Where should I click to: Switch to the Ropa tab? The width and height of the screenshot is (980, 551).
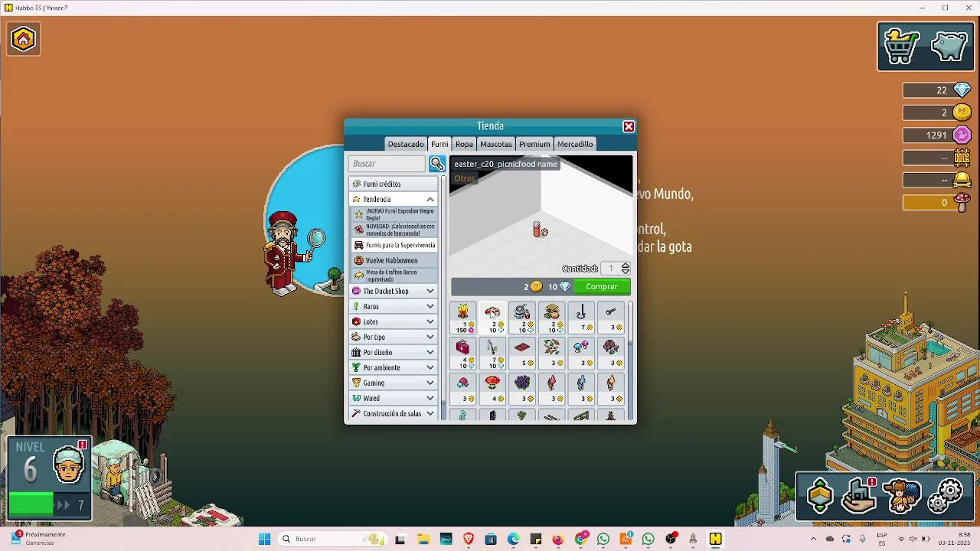point(464,144)
